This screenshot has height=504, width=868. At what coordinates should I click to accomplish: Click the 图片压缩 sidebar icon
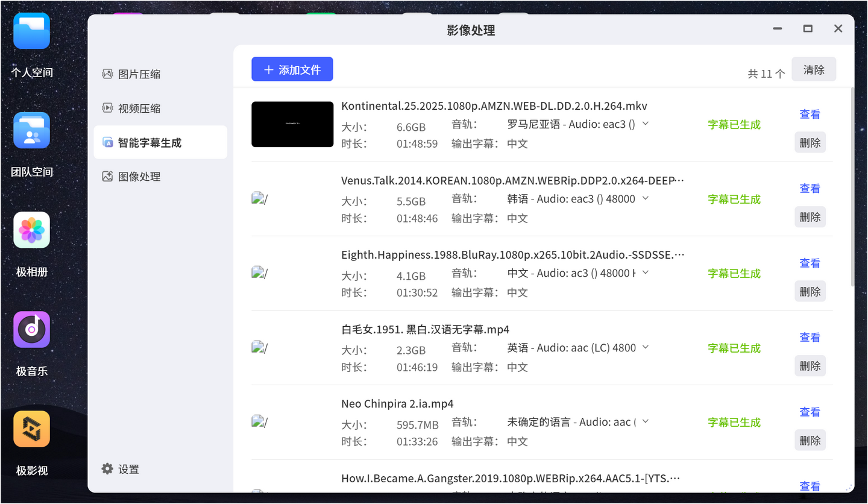[107, 74]
